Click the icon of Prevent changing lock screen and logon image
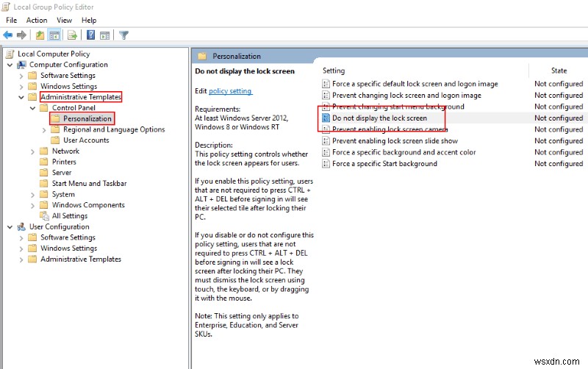Screen dimensions: 588x369 coord(326,96)
